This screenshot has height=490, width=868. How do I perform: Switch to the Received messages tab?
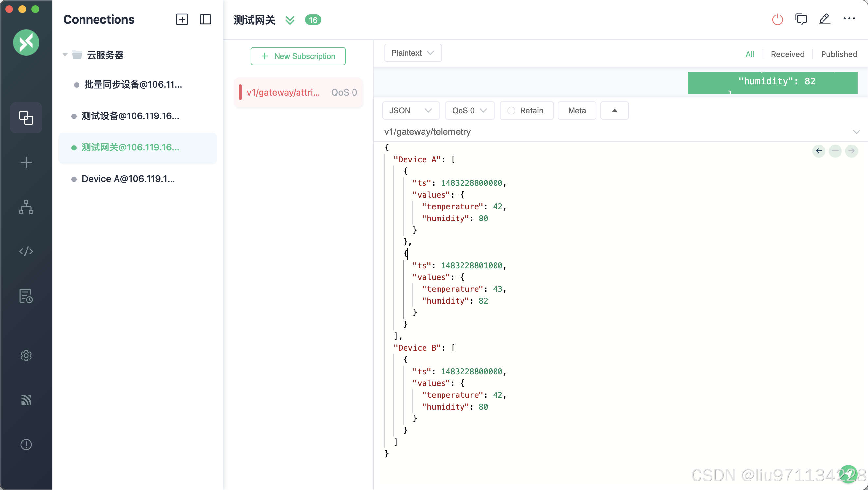click(787, 54)
